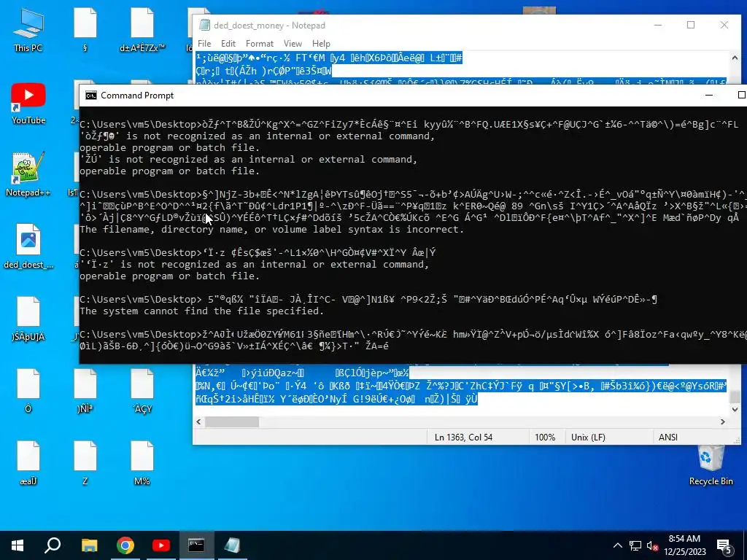747x560 pixels.
Task: Select the desktop file named §
Action: tap(85, 31)
